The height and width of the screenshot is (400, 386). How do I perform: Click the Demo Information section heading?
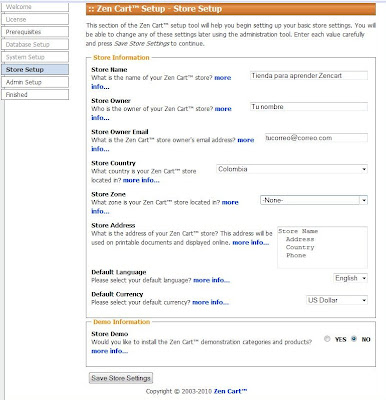[121, 322]
